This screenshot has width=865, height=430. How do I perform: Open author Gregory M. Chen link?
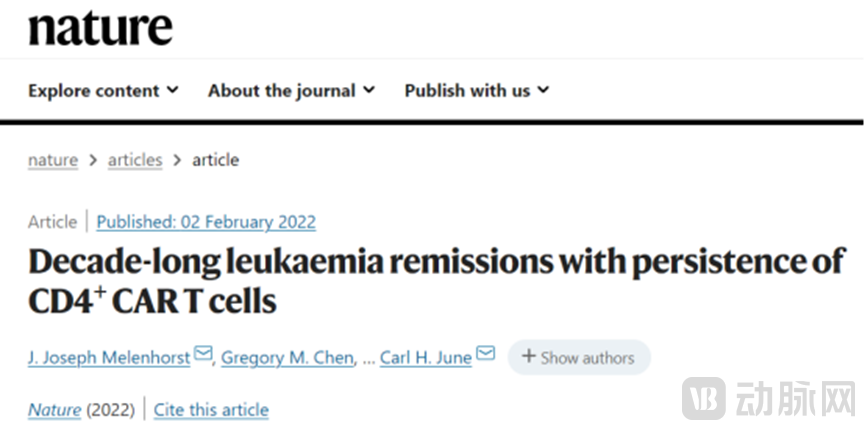coord(287,358)
